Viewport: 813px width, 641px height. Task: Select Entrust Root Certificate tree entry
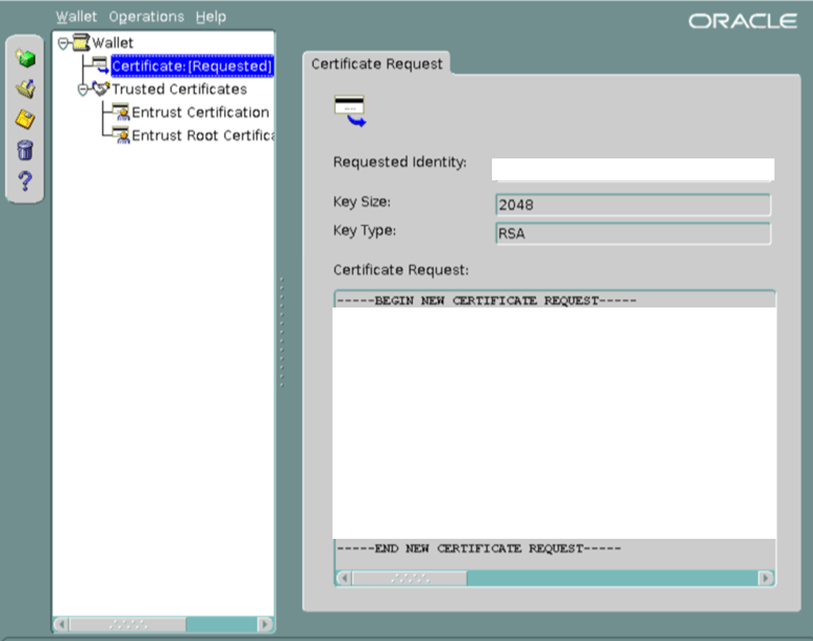click(x=202, y=135)
